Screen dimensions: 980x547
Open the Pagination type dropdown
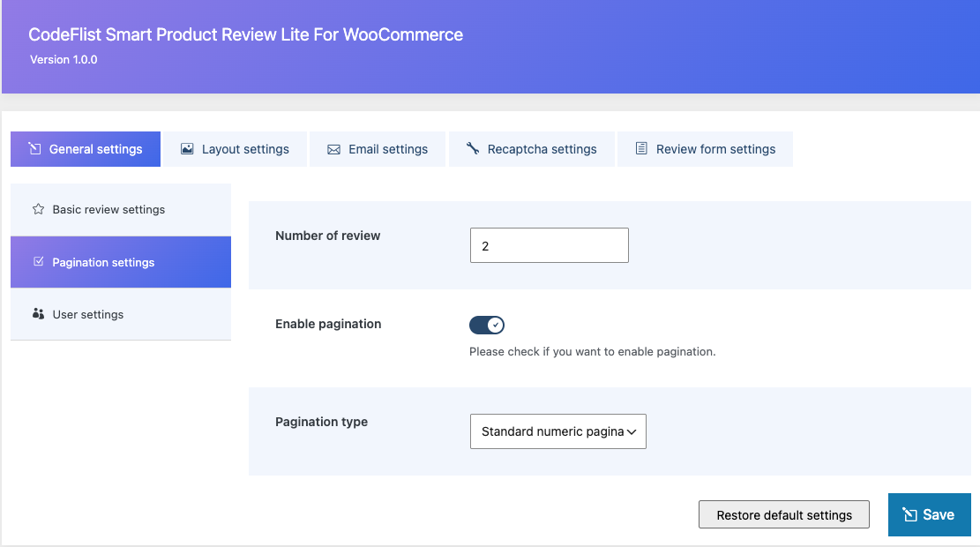click(x=558, y=431)
